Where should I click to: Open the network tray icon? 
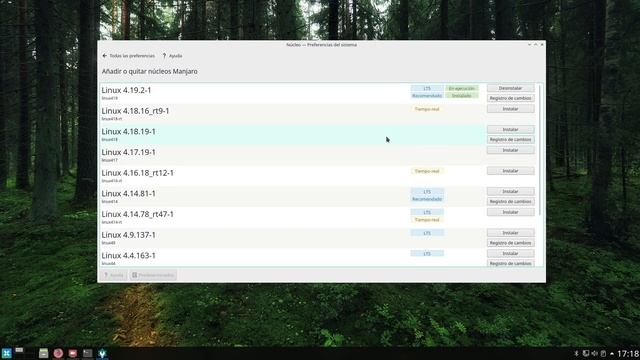click(586, 353)
